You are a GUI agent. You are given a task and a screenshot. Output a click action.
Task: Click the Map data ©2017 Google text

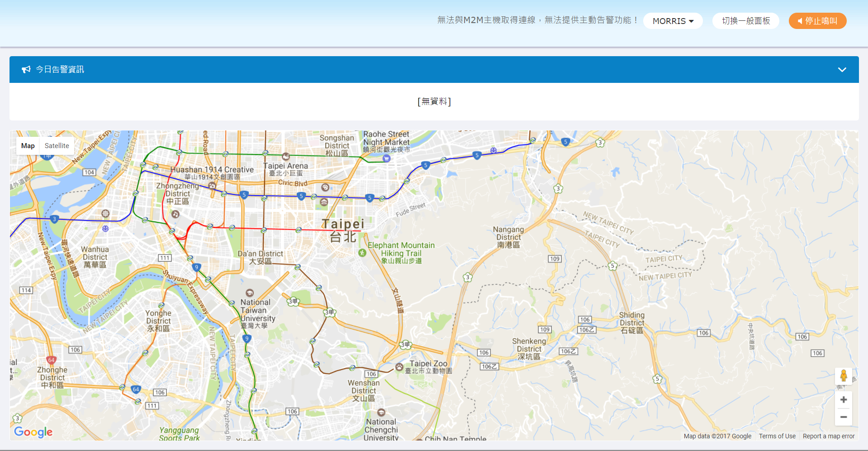[717, 436]
